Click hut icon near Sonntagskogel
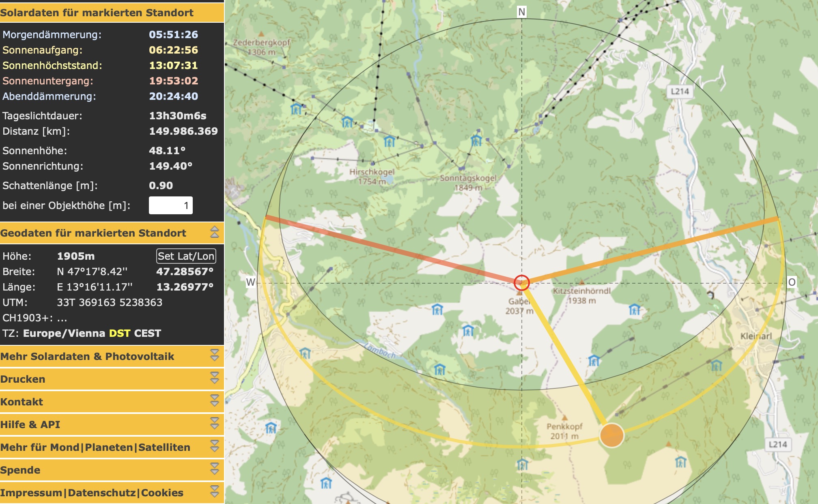Viewport: 818px width, 504px height. pos(476,140)
